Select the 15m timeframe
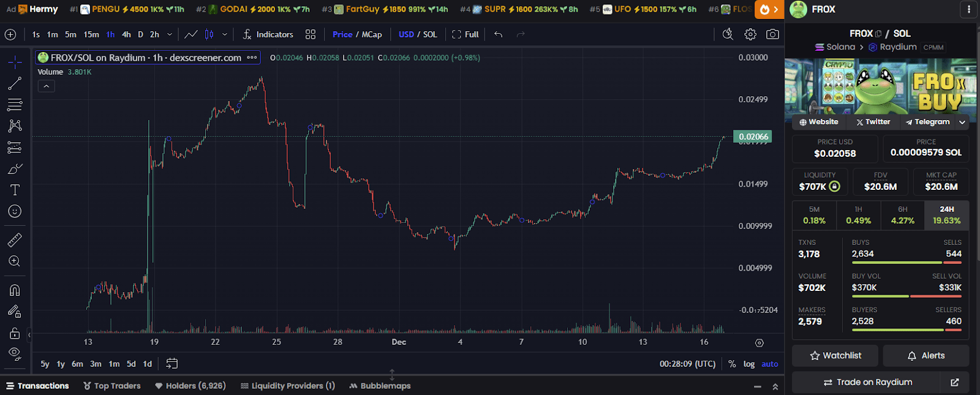 click(91, 34)
